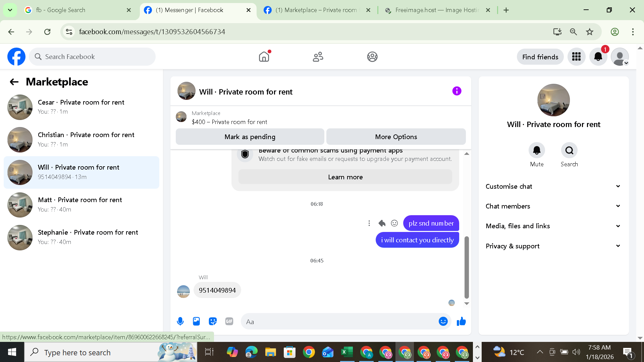This screenshot has height=362, width=644.
Task: Reply to the 'plz snd number' message
Action: click(382, 223)
